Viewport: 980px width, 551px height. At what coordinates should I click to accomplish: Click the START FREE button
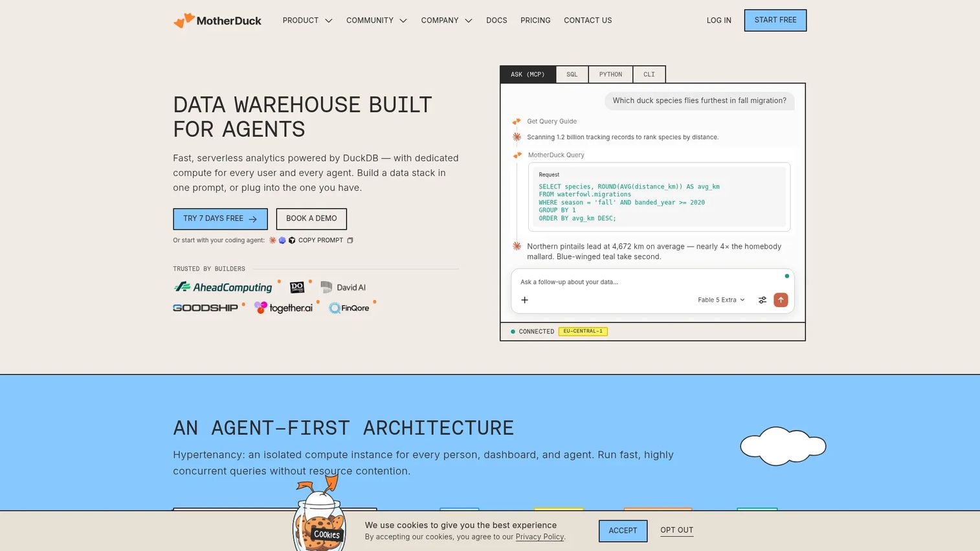[775, 20]
